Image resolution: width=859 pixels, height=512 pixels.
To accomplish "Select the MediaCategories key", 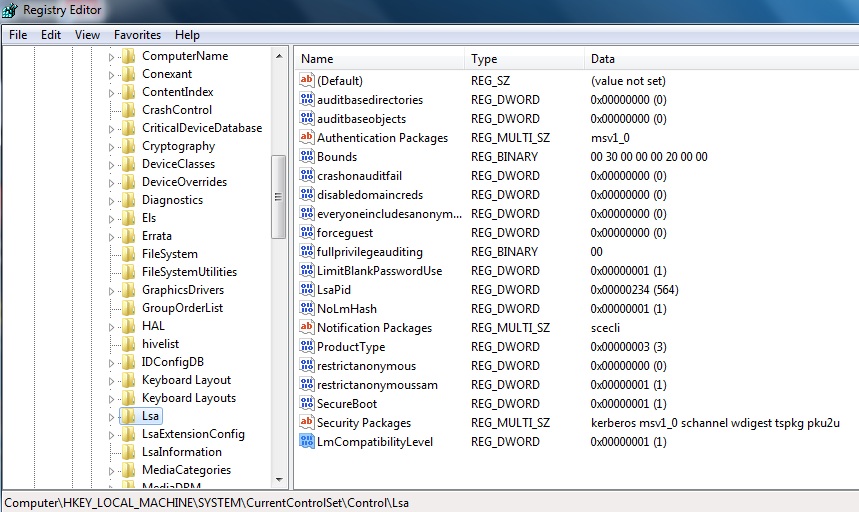I will tap(186, 470).
